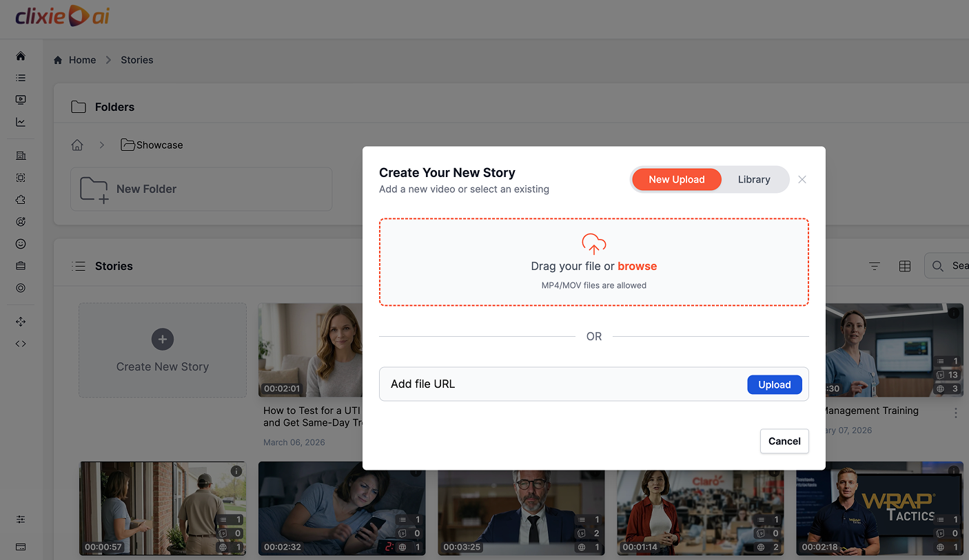Click the "Management Training" story title
The height and width of the screenshot is (560, 969).
click(872, 411)
